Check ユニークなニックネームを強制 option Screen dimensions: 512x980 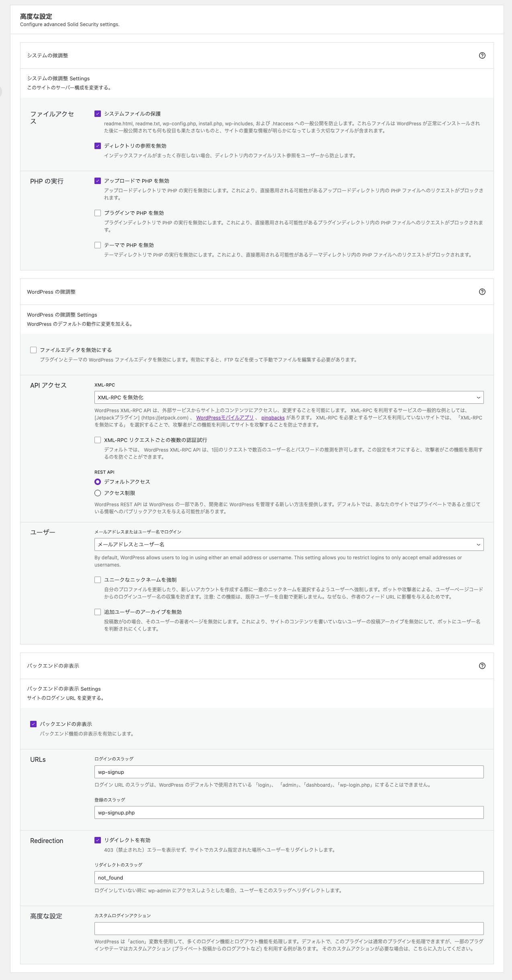[x=98, y=580]
